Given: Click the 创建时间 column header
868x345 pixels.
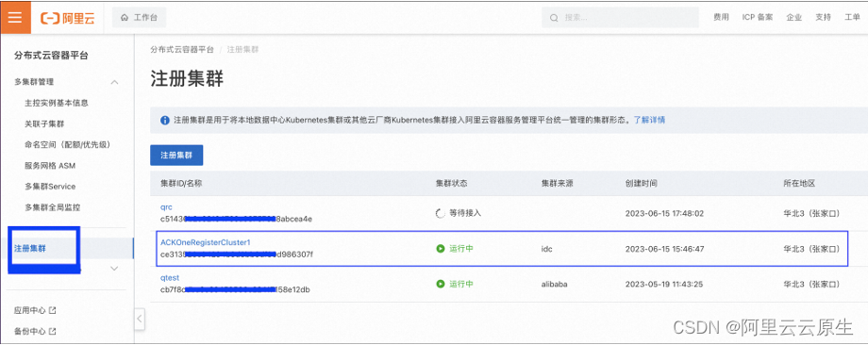Looking at the screenshot, I should 641,183.
